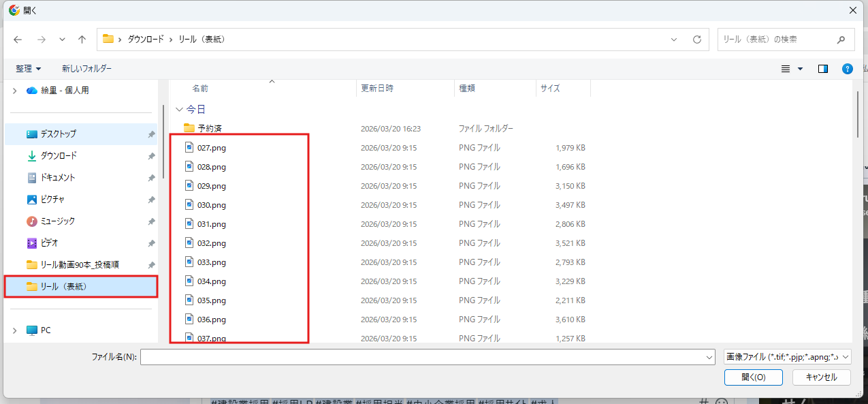Select the file 030.png
The width and height of the screenshot is (868, 404).
212,204
